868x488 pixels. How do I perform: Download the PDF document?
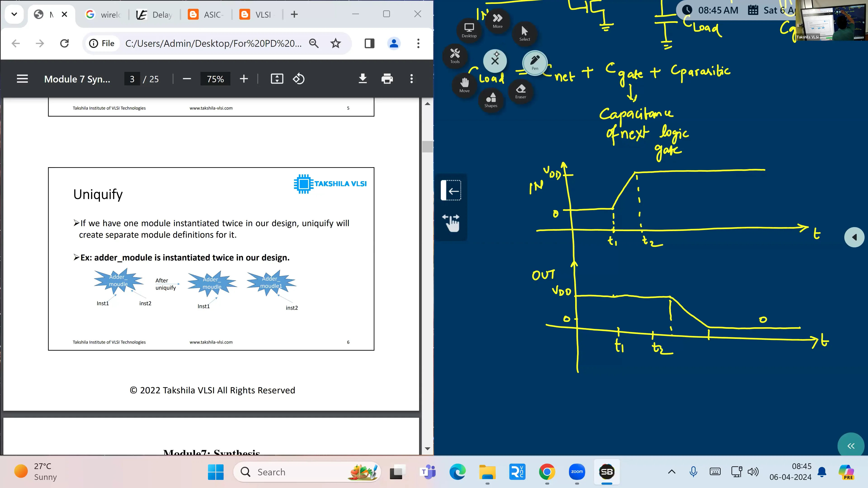[363, 79]
